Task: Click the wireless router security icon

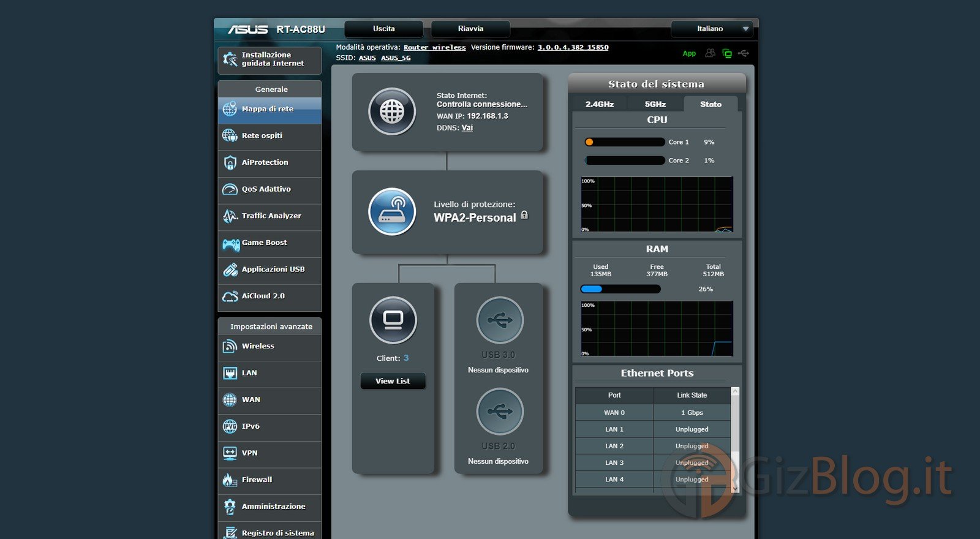Action: 392,211
